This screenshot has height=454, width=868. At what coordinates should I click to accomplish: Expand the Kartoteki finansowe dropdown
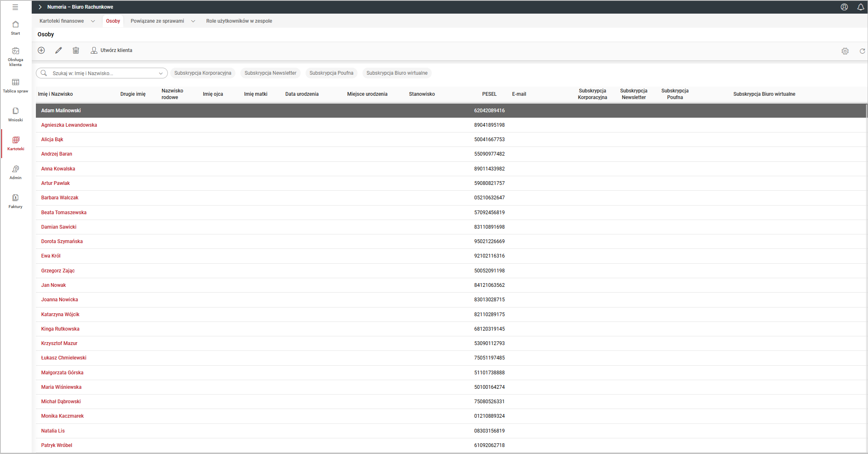tap(93, 21)
